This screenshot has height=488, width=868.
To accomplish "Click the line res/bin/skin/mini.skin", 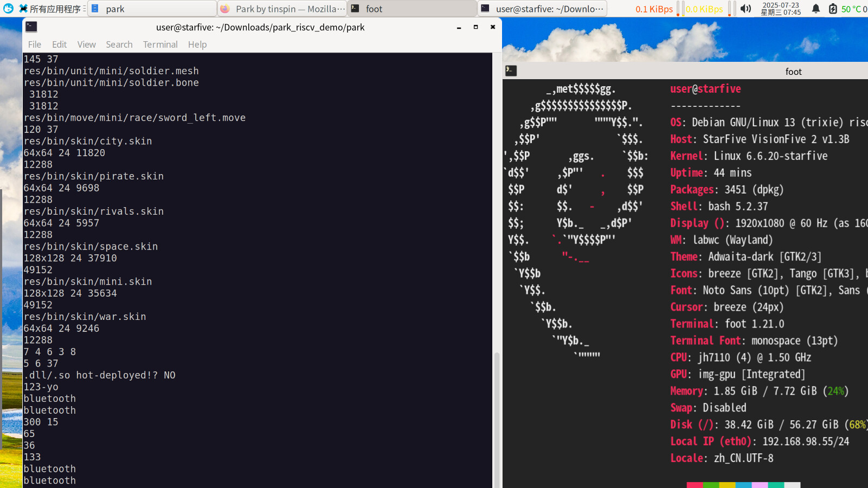I will 88,281.
